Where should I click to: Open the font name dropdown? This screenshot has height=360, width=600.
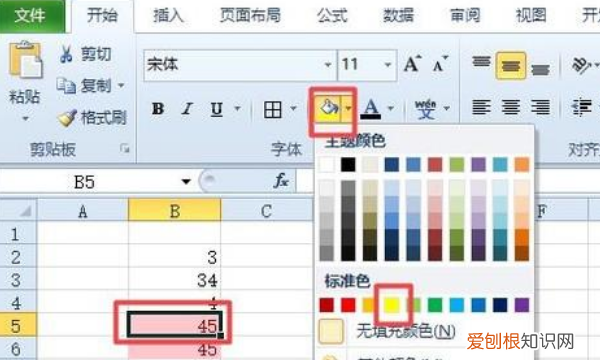(328, 65)
